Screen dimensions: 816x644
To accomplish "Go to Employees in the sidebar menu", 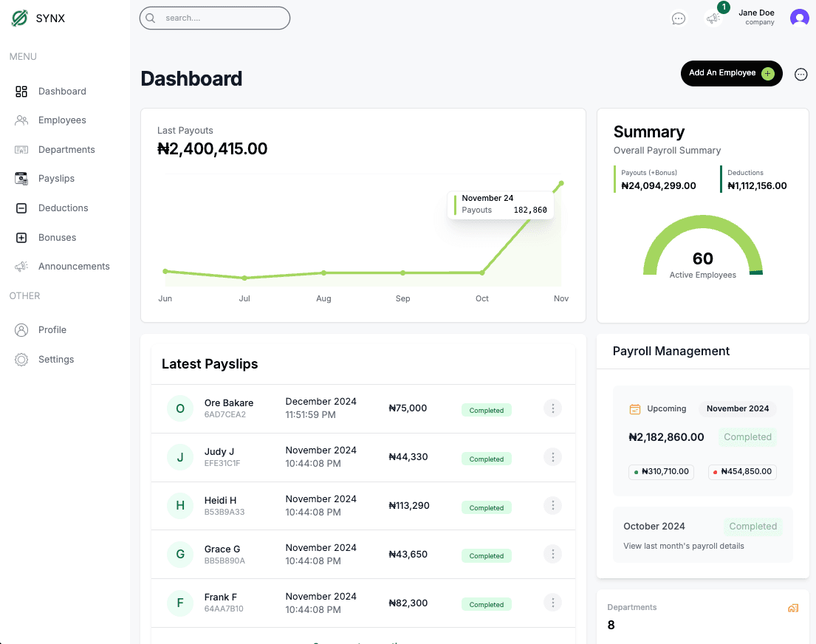I will 62,120.
